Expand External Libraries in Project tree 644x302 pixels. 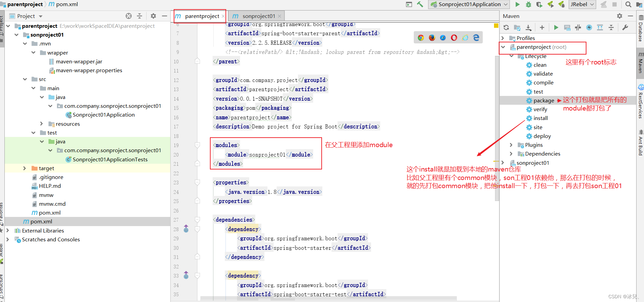click(7, 230)
